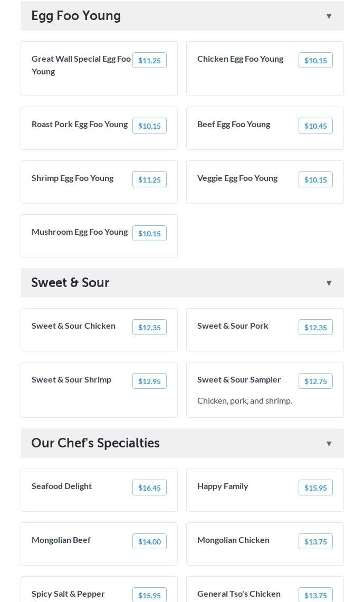Add Sweet & Sour Chicken $12.35
The height and width of the screenshot is (602, 364).
pos(149,328)
